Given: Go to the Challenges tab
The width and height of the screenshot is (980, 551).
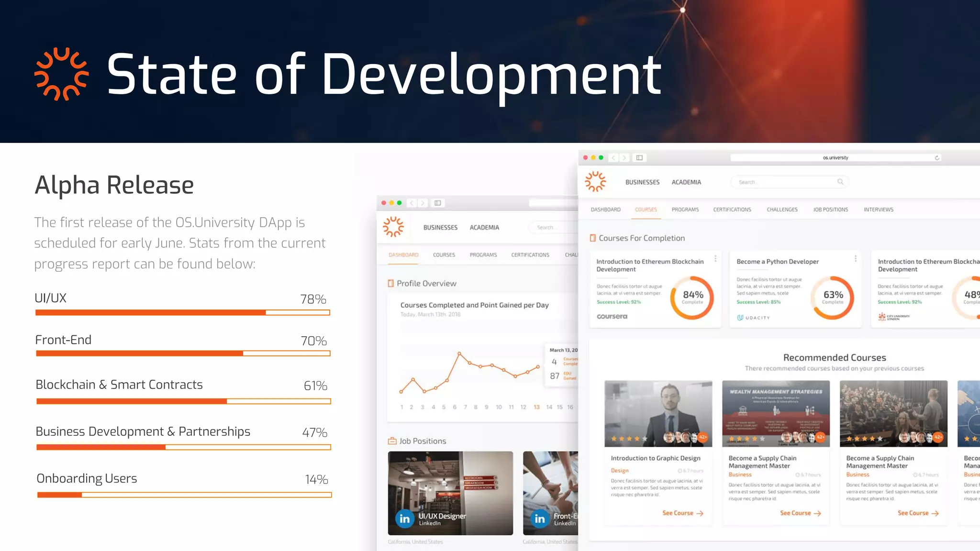Looking at the screenshot, I should point(782,209).
